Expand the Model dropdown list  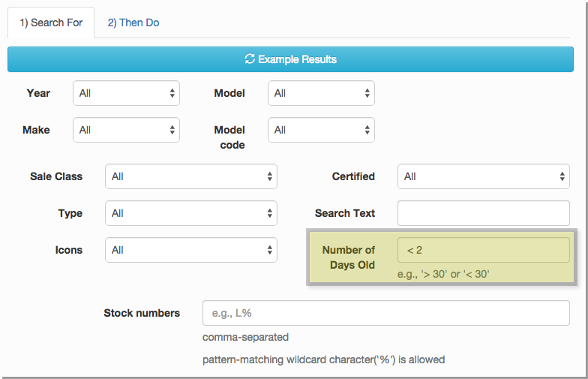321,93
